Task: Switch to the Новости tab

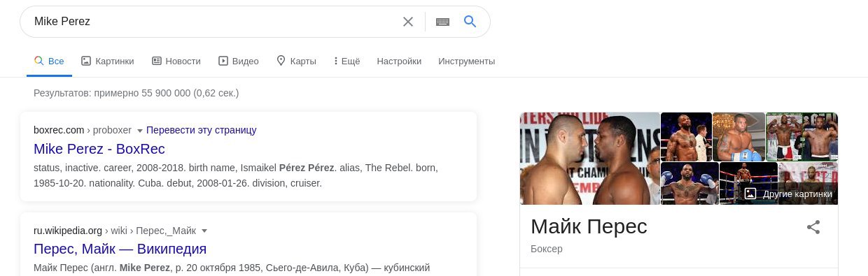Action: (x=176, y=61)
